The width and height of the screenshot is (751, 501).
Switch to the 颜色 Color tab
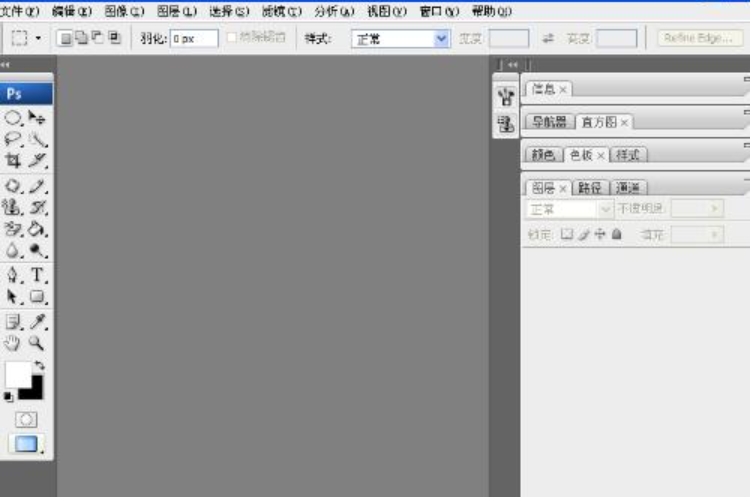click(x=543, y=155)
